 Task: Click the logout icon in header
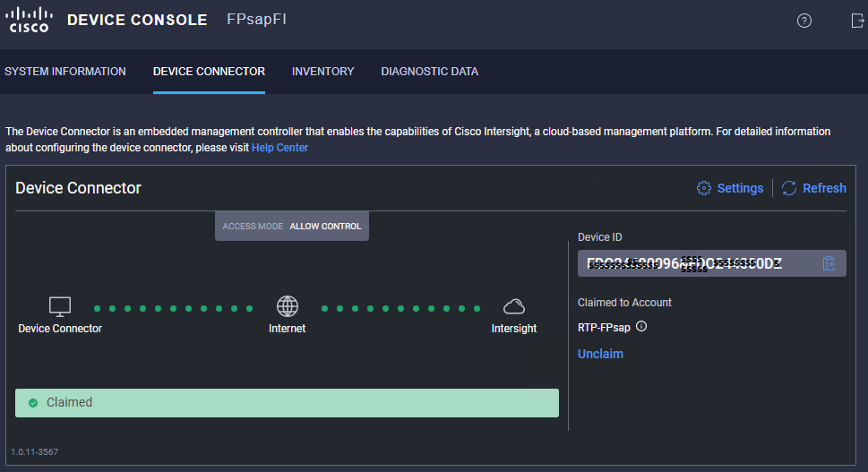[857, 21]
